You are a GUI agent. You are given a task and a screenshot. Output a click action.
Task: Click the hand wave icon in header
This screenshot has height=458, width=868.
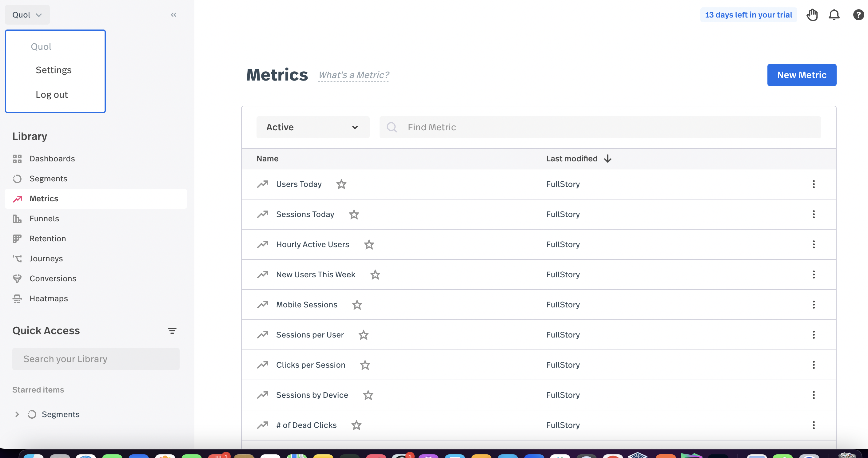(x=812, y=15)
